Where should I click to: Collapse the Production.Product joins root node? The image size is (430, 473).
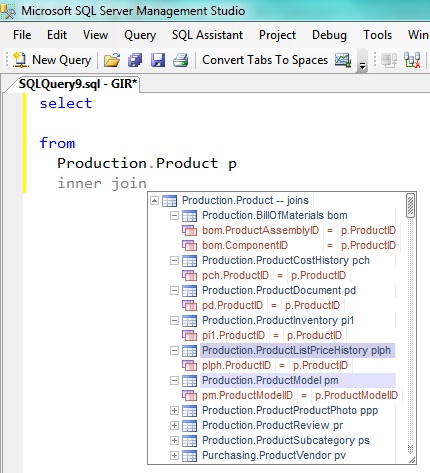tap(154, 200)
